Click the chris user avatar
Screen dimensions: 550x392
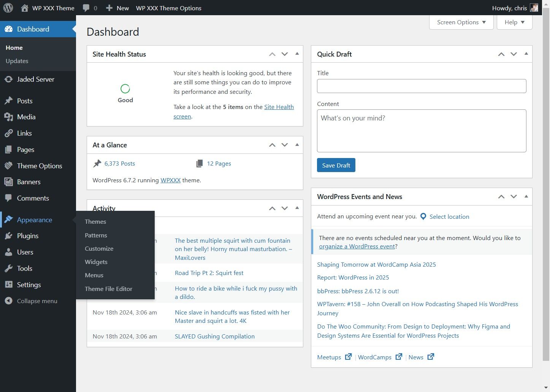534,8
